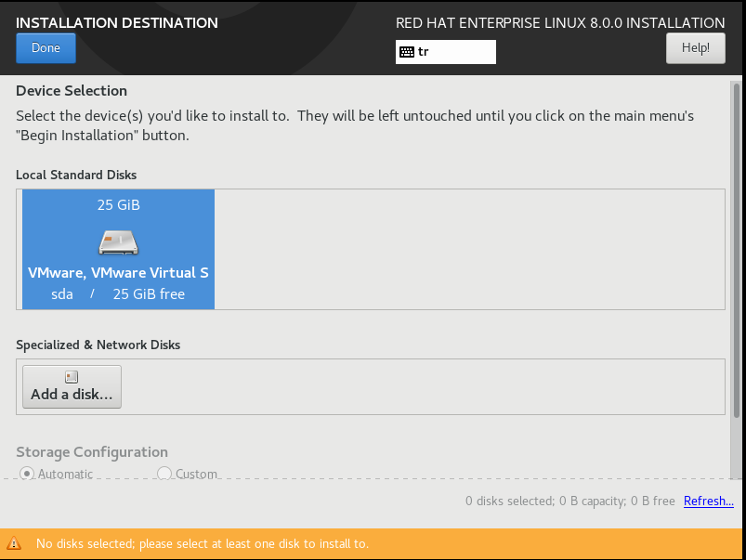Click the Local Standard Disks empty area
Viewport: 746px width, 560px height.
click(x=469, y=249)
